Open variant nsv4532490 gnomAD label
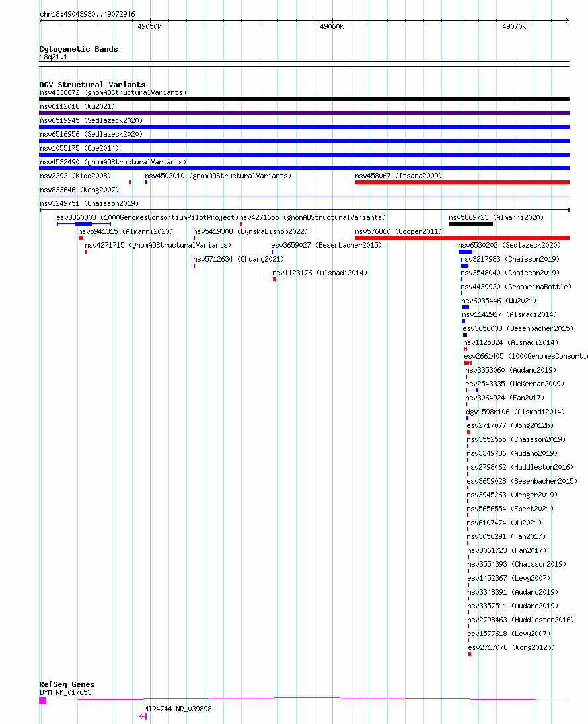This screenshot has width=588, height=724. pos(113,162)
